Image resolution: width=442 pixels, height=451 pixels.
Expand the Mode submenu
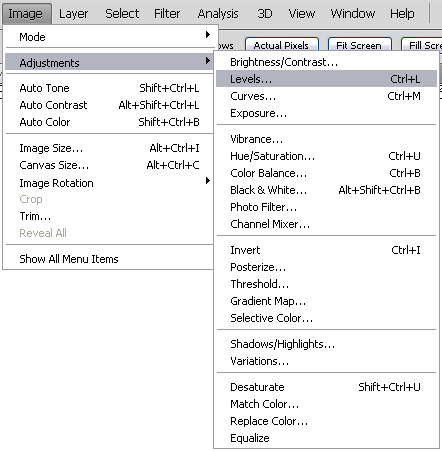110,37
